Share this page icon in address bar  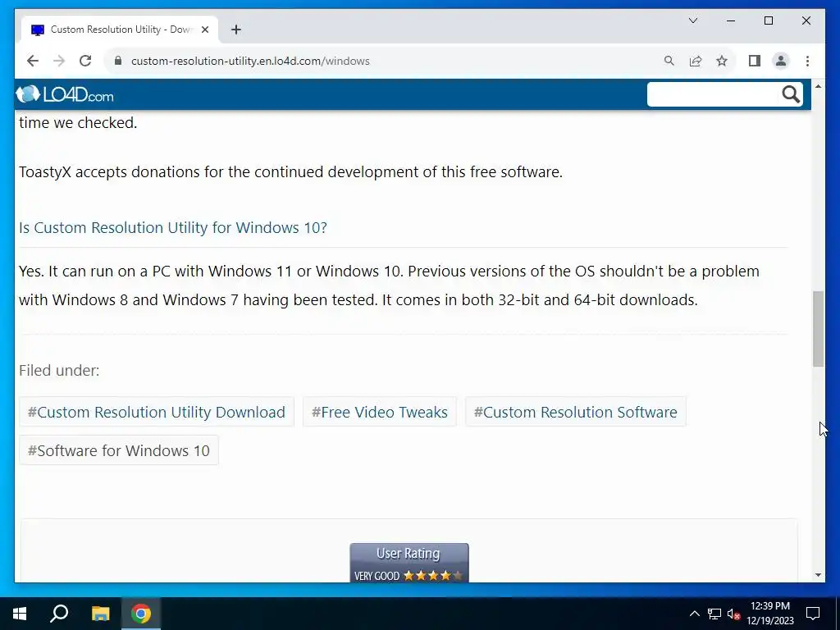[x=696, y=61]
